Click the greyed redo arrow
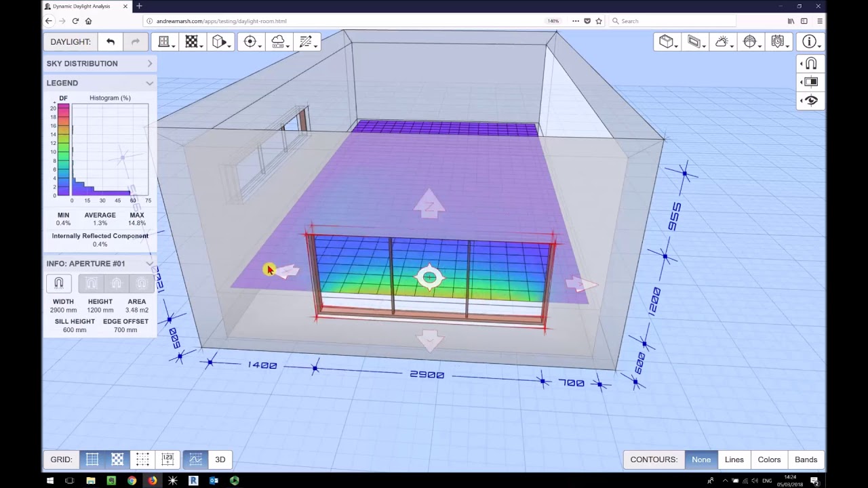868x488 pixels. (136, 42)
